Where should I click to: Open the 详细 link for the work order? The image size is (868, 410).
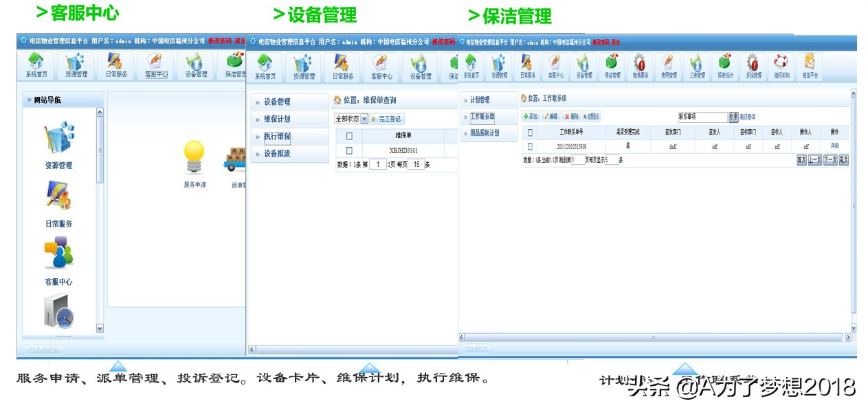(x=834, y=145)
